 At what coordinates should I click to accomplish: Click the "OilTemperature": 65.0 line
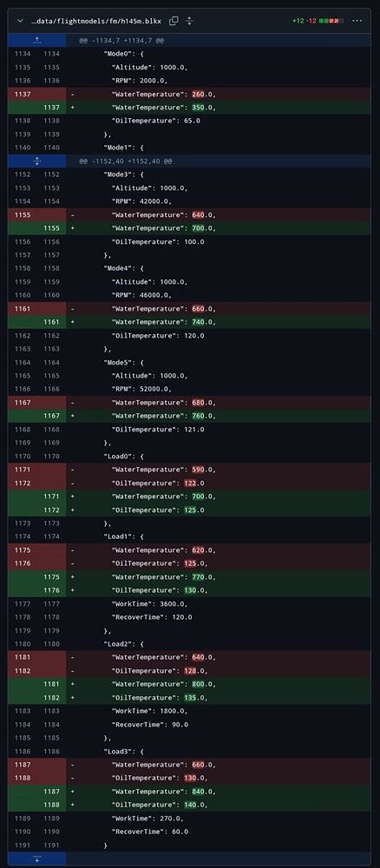pos(155,121)
